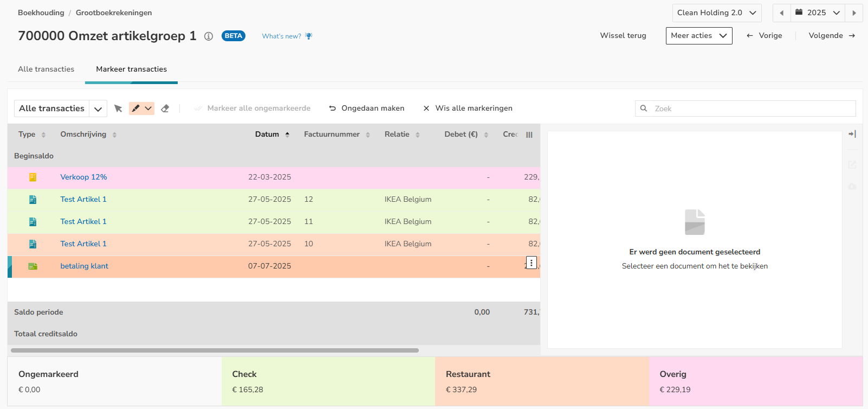Click the Beginsaldo row label
Image resolution: width=868 pixels, height=409 pixels.
[x=34, y=156]
